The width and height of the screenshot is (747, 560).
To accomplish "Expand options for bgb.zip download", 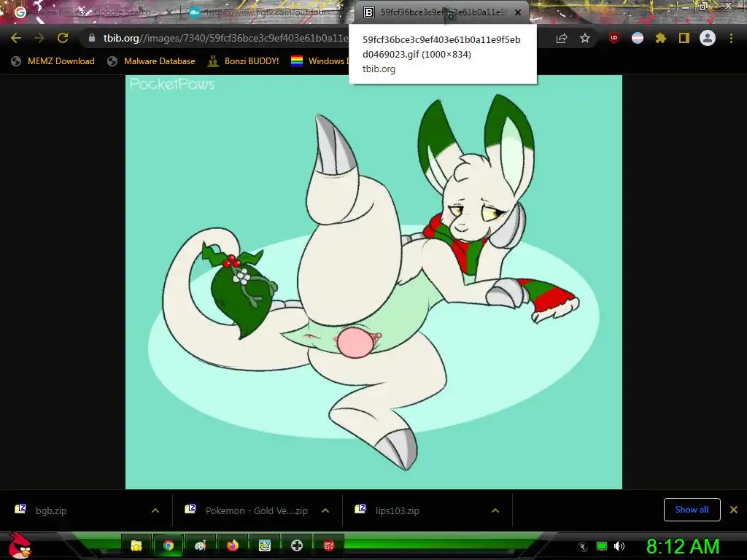I will [155, 510].
